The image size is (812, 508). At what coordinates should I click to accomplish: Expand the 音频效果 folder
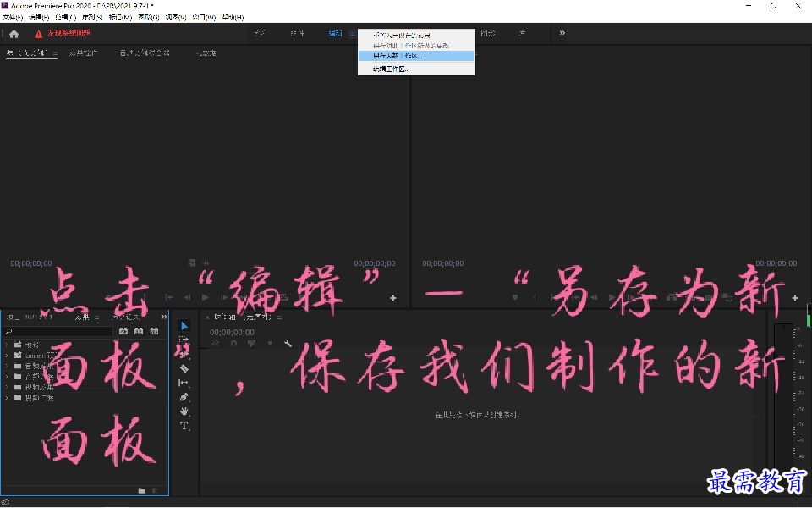[x=7, y=366]
